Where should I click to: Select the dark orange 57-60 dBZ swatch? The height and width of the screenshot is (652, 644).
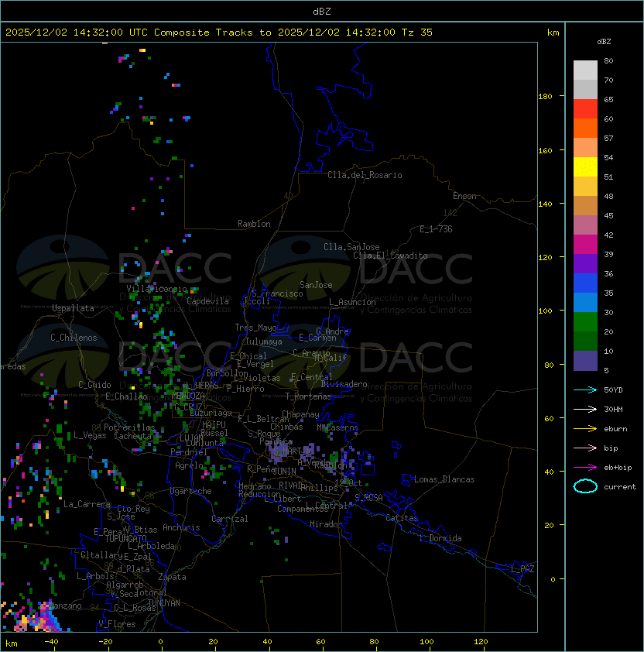coord(585,128)
